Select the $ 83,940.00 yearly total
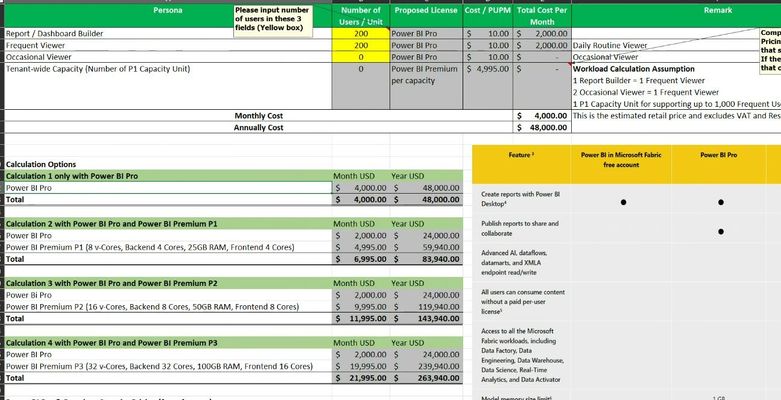This screenshot has height=400, width=781. [x=426, y=259]
